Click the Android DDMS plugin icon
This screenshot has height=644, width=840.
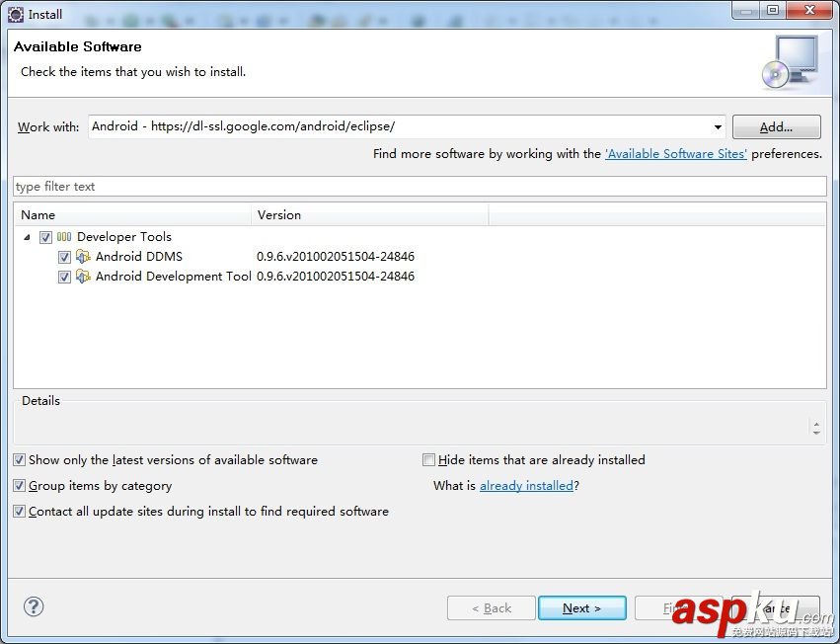pos(83,257)
